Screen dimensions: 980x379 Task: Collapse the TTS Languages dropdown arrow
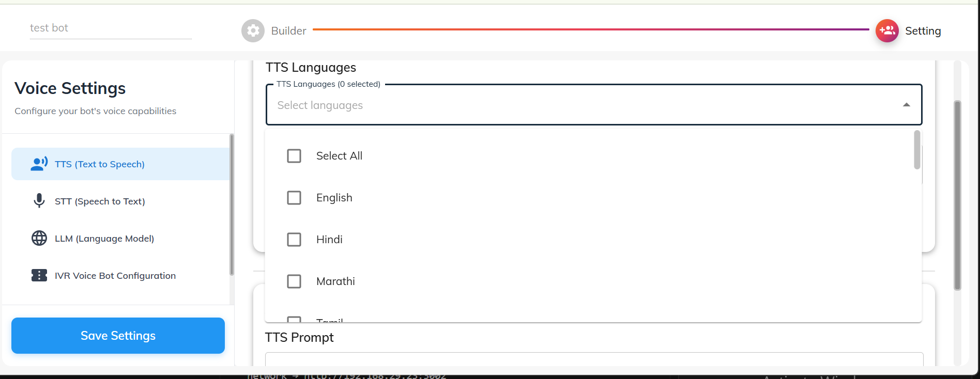[906, 105]
